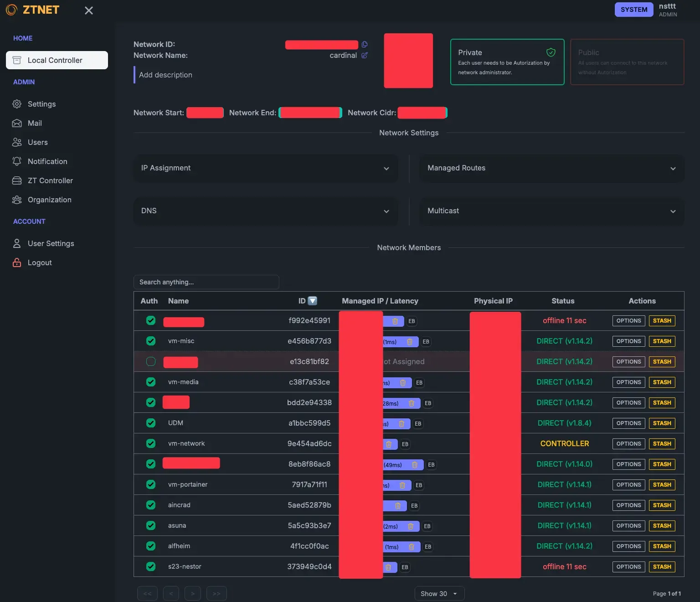Click the ID column sort arrow icon
Viewport: 700px width, 602px height.
[313, 301]
